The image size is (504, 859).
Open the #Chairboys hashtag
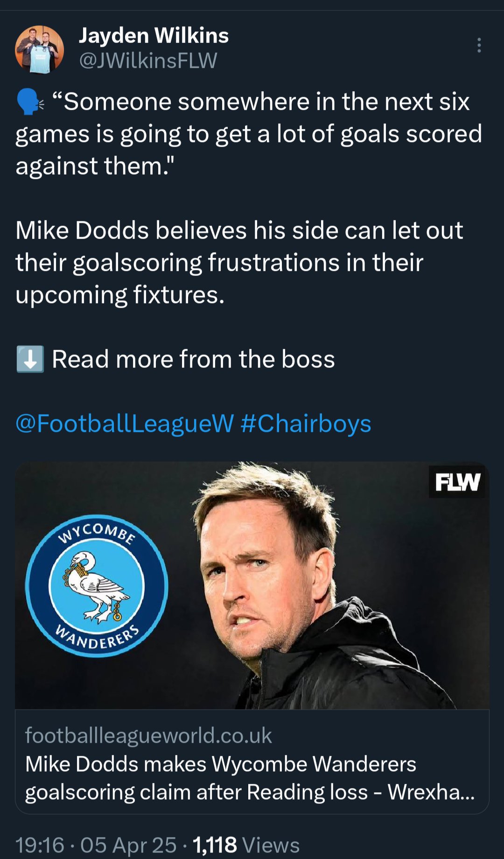(306, 423)
